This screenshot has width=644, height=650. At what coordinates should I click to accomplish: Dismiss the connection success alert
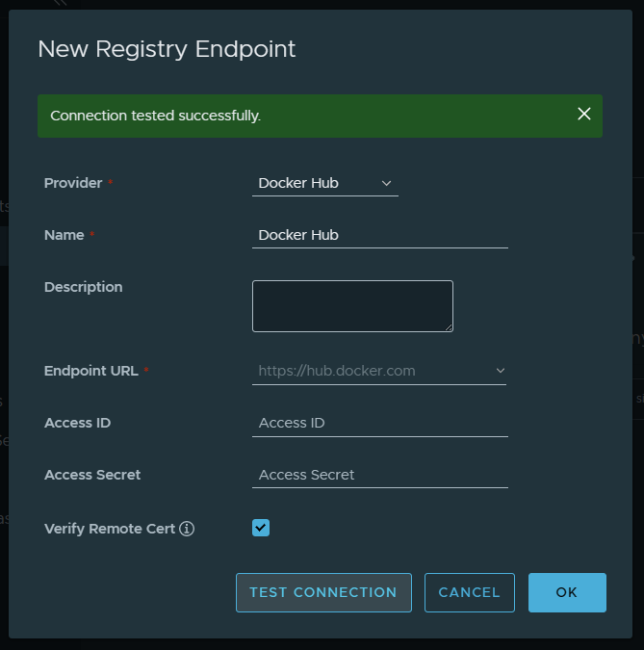click(x=583, y=114)
